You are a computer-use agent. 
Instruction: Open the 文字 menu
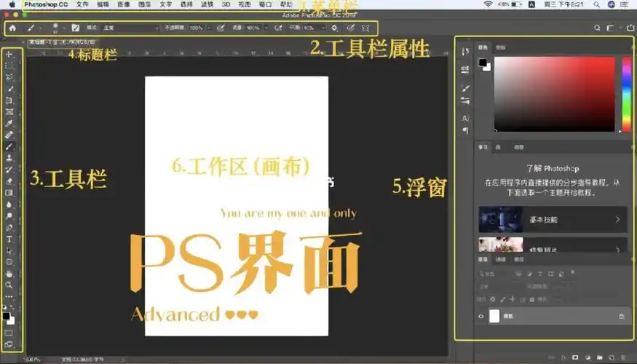point(165,4)
